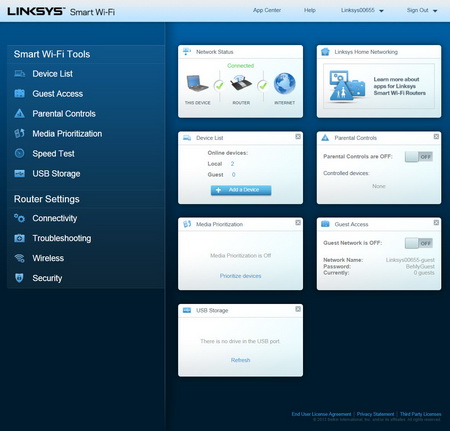450x431 pixels.
Task: Open Device List from sidebar
Action: tap(52, 74)
